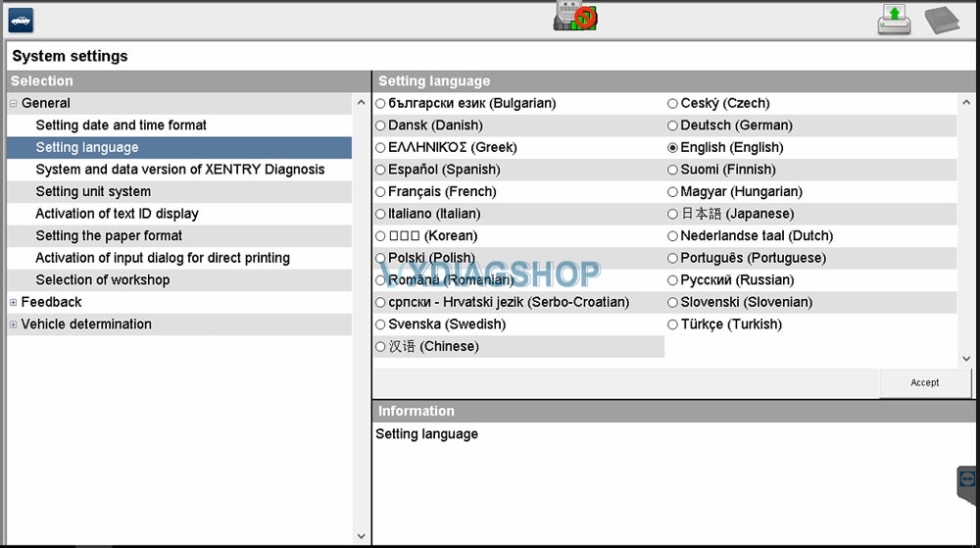Open Setting the paper format
The height and width of the screenshot is (548, 980).
(x=109, y=235)
